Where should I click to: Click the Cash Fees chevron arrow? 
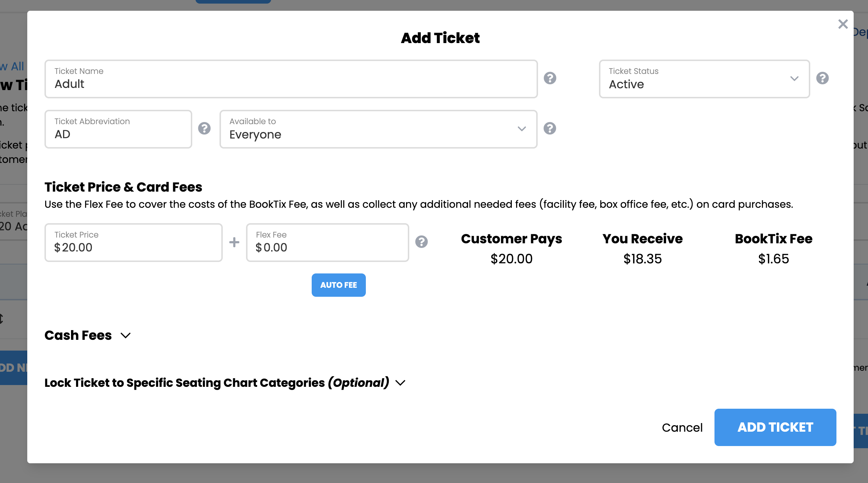[126, 336]
